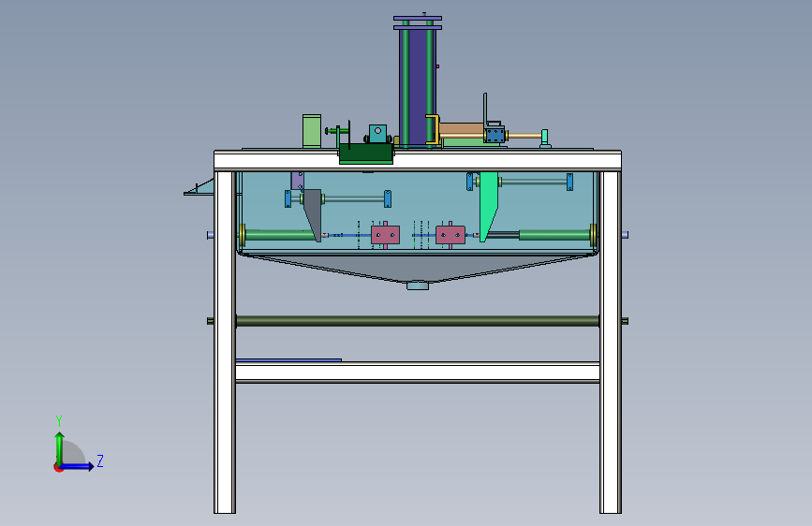Select the tan piston rod on the right
The image size is (812, 526).
click(524, 136)
